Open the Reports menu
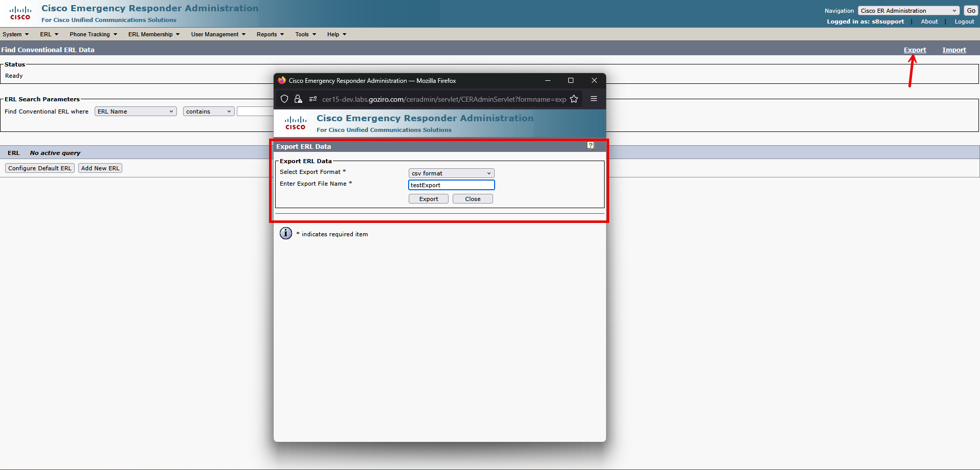Image resolution: width=980 pixels, height=470 pixels. [x=270, y=34]
